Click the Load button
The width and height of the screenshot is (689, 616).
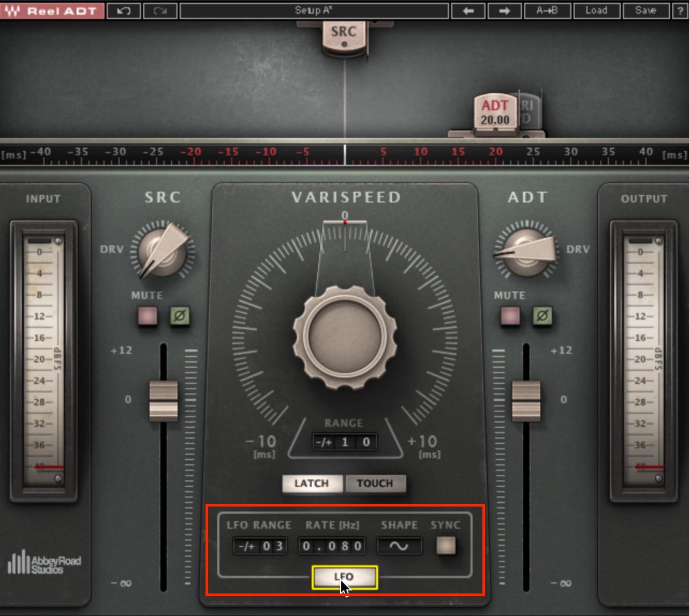click(x=596, y=11)
